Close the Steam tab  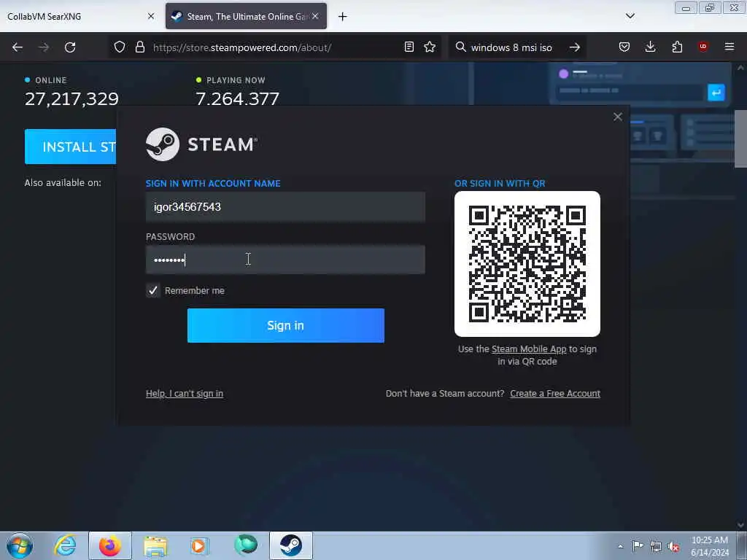tap(315, 16)
